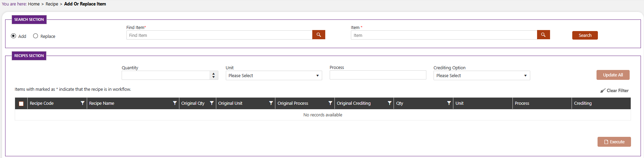The width and height of the screenshot is (644, 158).
Task: Open the Unit dropdown
Action: pos(274,75)
